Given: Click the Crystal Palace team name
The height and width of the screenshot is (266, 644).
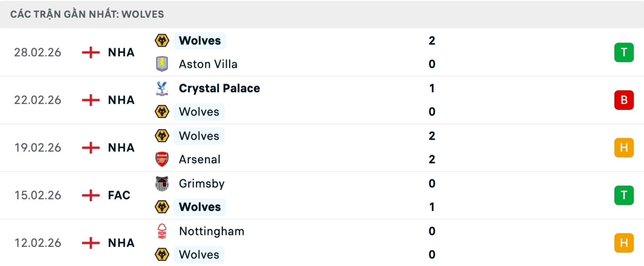Looking at the screenshot, I should 219,88.
